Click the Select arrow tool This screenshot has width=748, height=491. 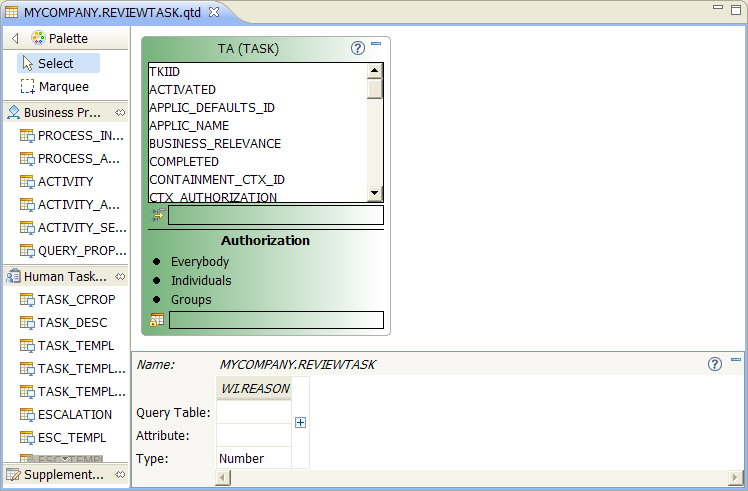(x=58, y=63)
